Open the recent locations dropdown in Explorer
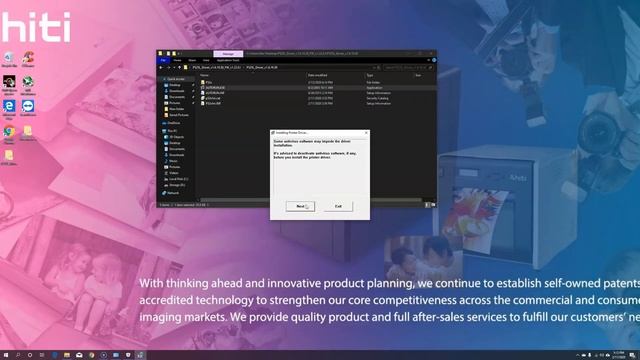640x360 pixels. [x=174, y=67]
